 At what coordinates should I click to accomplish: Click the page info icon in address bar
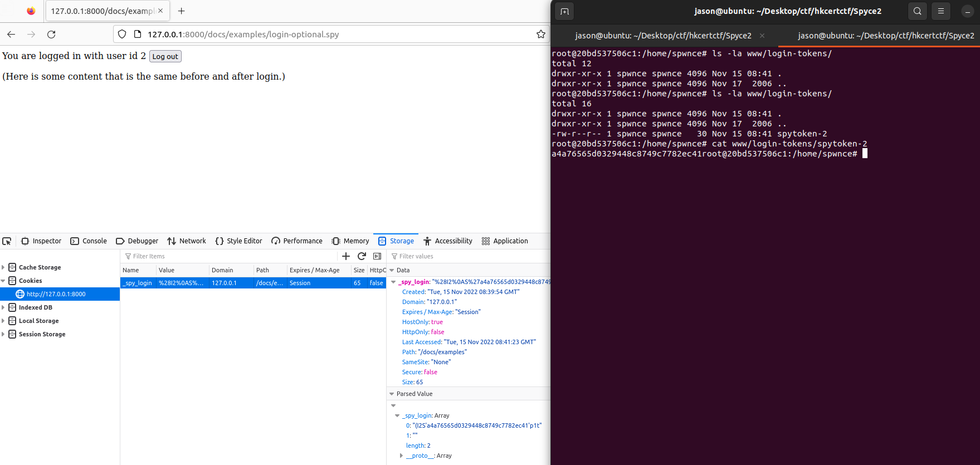(x=138, y=34)
